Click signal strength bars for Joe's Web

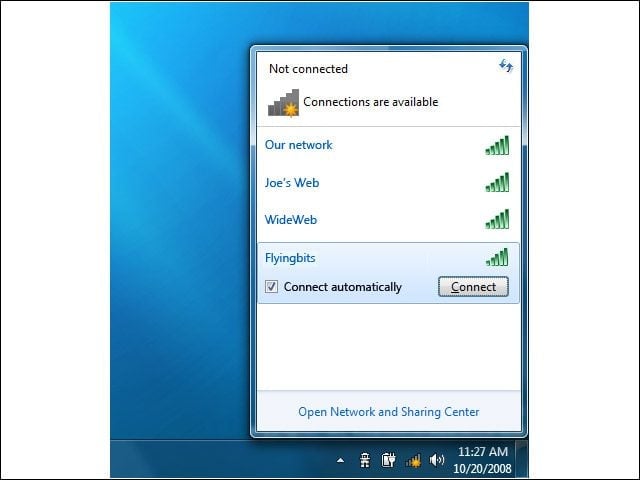click(x=497, y=182)
